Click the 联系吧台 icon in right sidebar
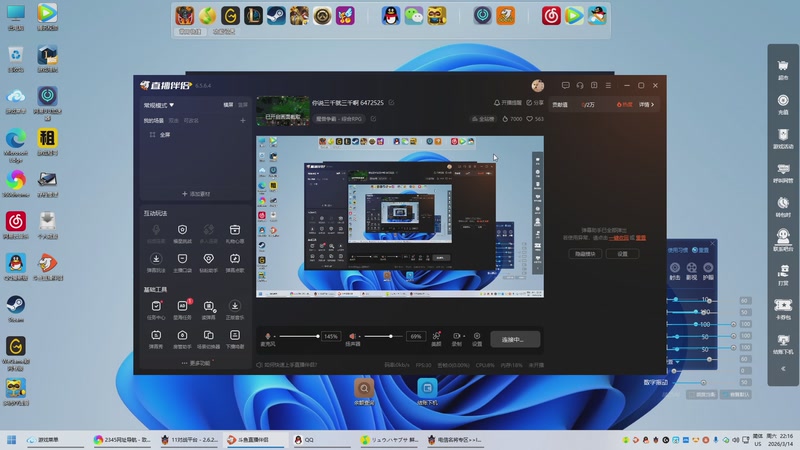The image size is (800, 450). tap(783, 241)
